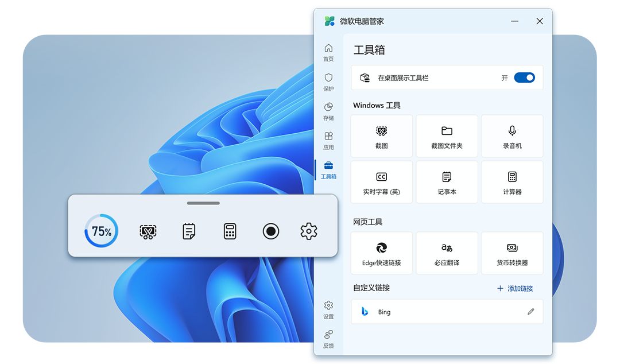Open the 记事本 notepad tile
Viewport: 620px width, 364px height.
click(447, 182)
